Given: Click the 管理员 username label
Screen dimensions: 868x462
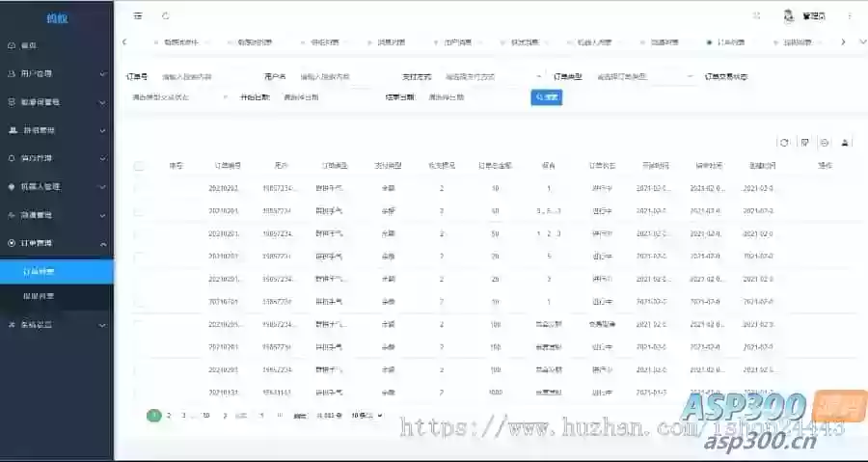Looking at the screenshot, I should [x=813, y=16].
